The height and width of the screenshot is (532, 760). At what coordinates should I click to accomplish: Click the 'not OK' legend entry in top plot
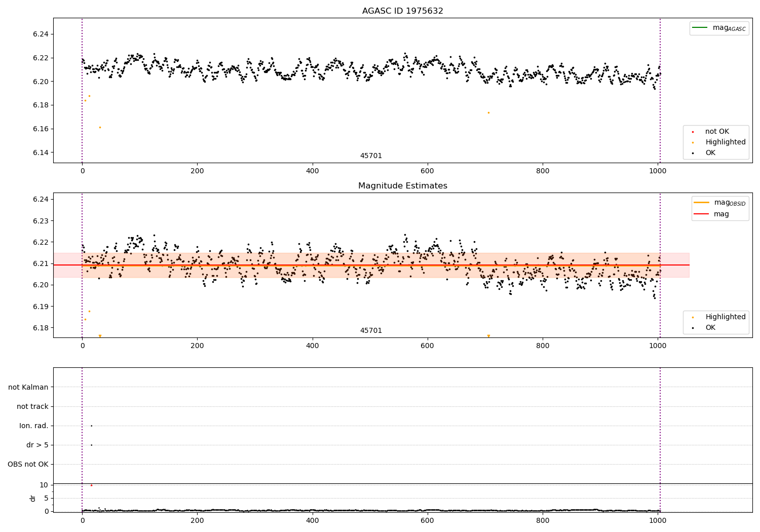717,132
